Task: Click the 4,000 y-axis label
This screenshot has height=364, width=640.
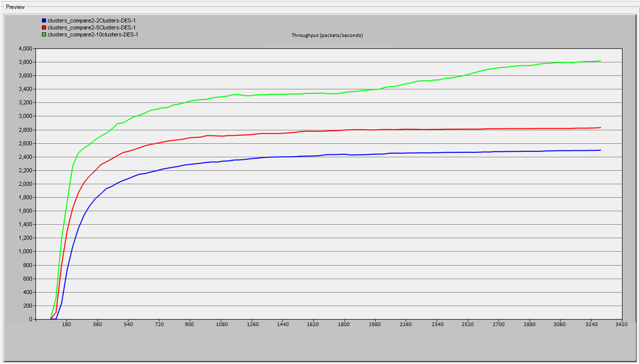Action: [x=25, y=48]
